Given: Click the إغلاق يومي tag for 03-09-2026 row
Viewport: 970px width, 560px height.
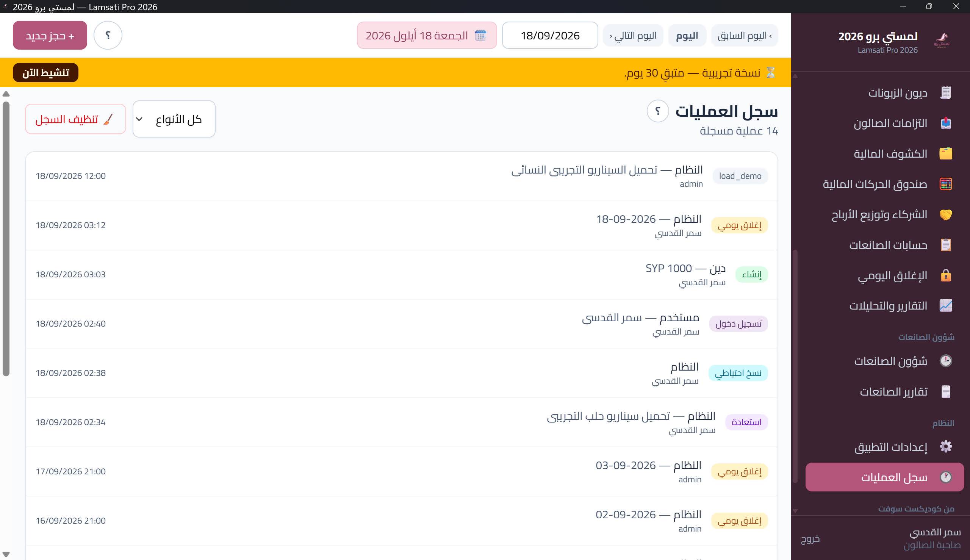Looking at the screenshot, I should point(739,472).
